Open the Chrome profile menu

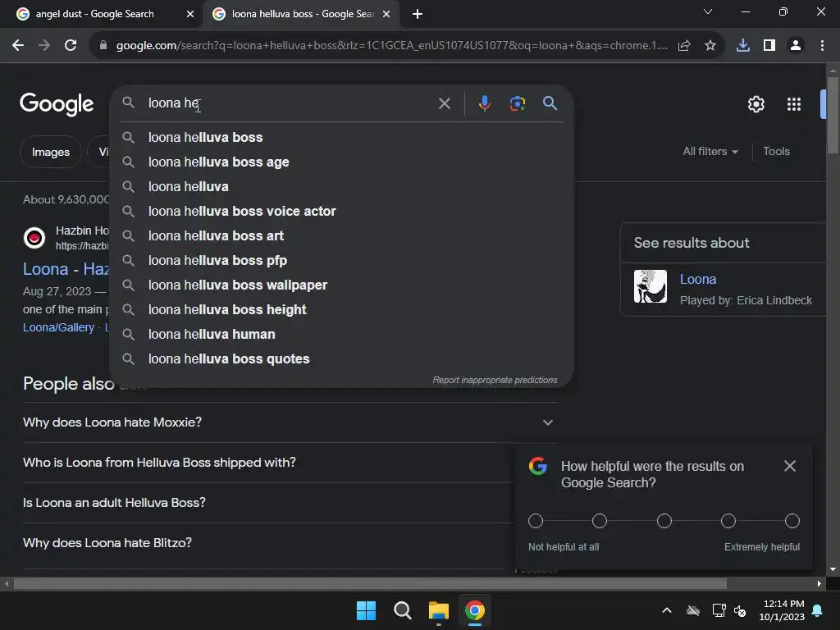[x=796, y=46]
